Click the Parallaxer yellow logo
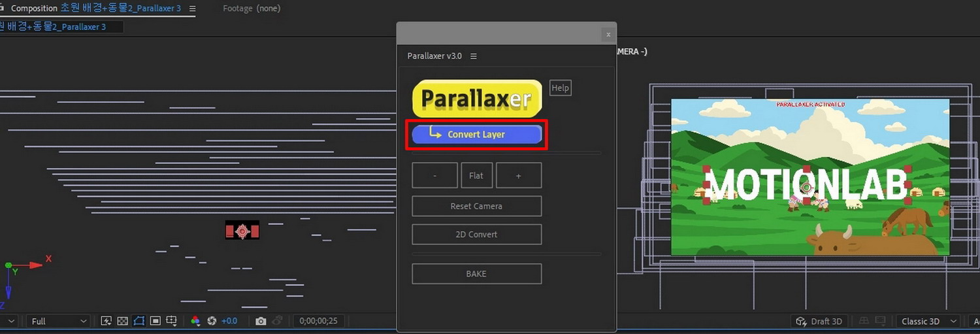 coord(477,99)
